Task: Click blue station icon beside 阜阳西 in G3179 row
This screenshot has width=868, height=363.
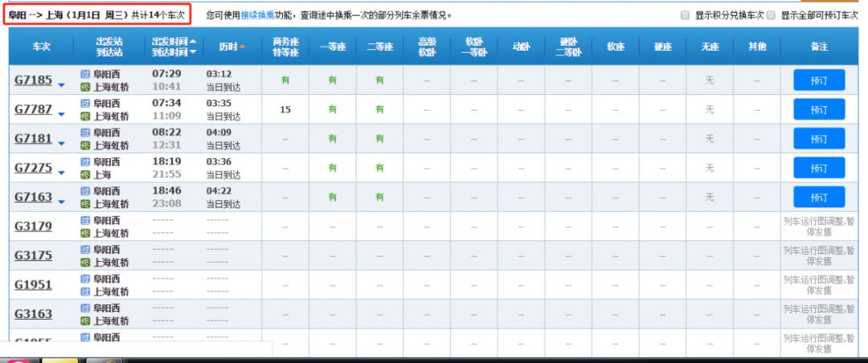Action: (84, 220)
